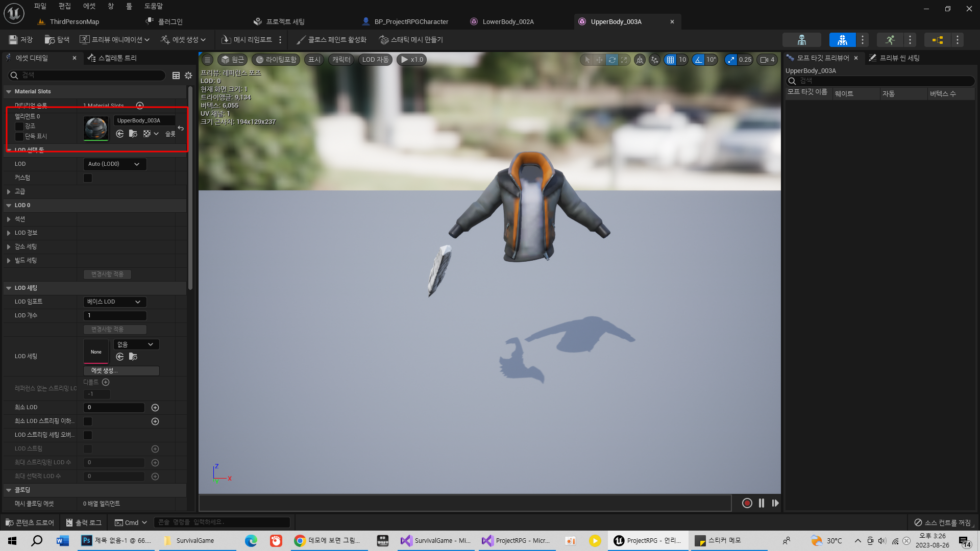Image resolution: width=980 pixels, height=551 pixels.
Task: Open the 도움말 menu
Action: 153,6
